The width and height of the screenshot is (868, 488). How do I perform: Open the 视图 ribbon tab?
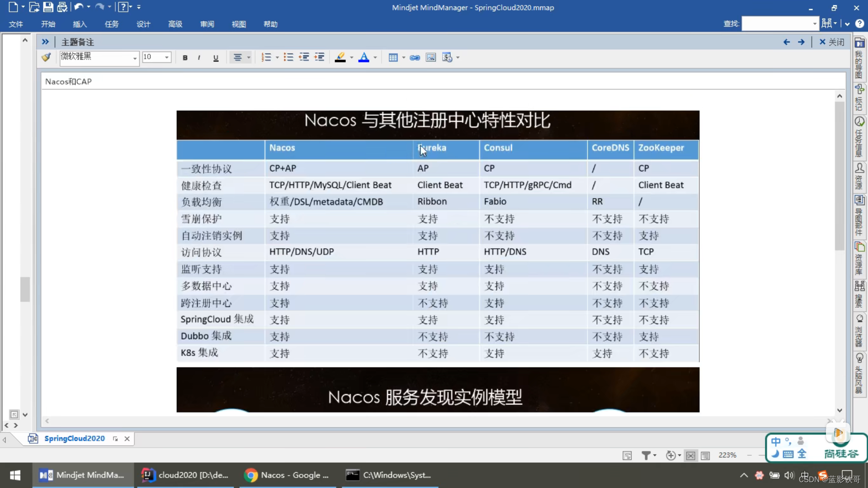tap(239, 24)
